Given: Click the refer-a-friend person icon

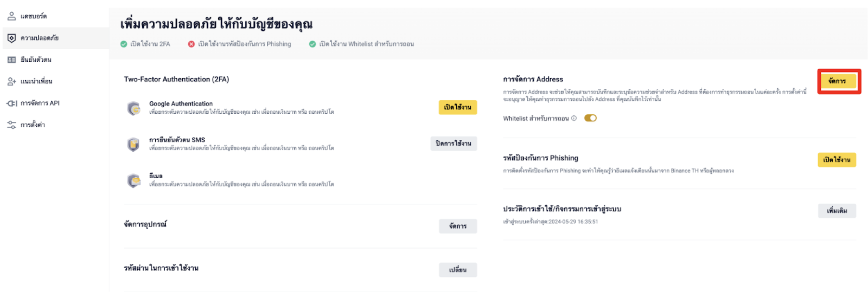Looking at the screenshot, I should click(x=11, y=81).
